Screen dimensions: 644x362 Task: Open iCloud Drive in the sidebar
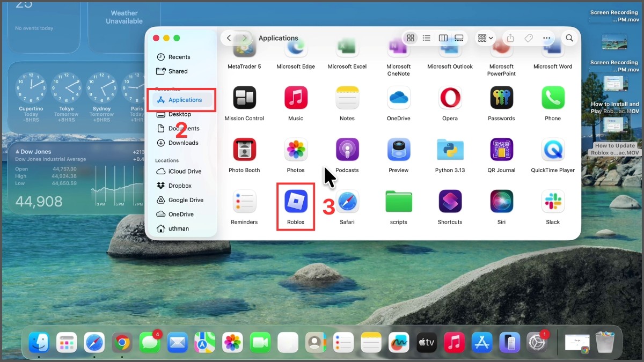point(183,172)
